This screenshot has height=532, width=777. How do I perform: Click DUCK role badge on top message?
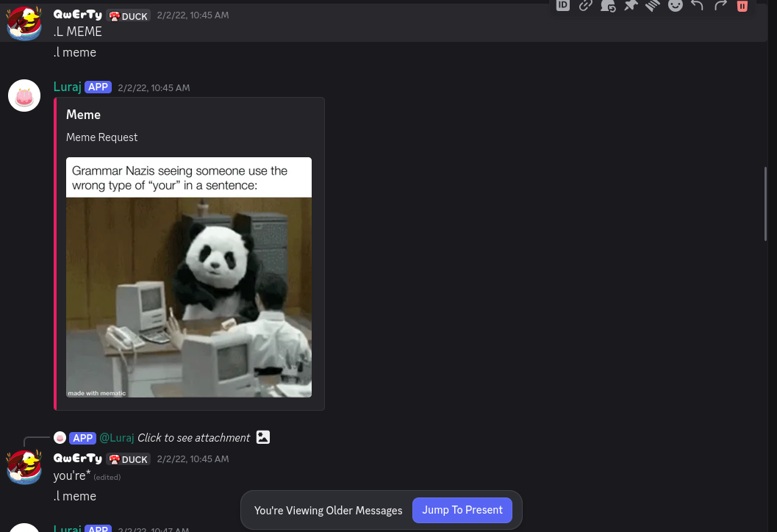coord(129,16)
